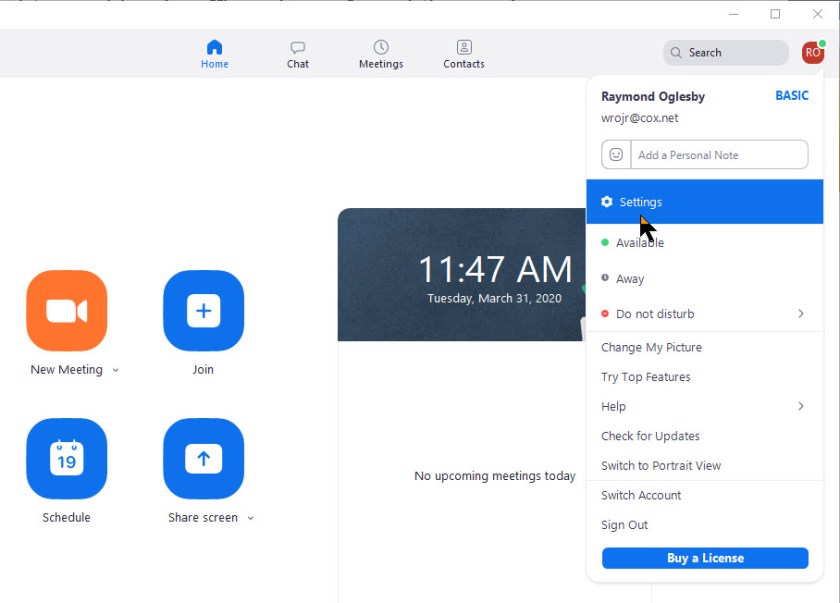Click the emoji icon beside Personal Note

click(x=616, y=155)
